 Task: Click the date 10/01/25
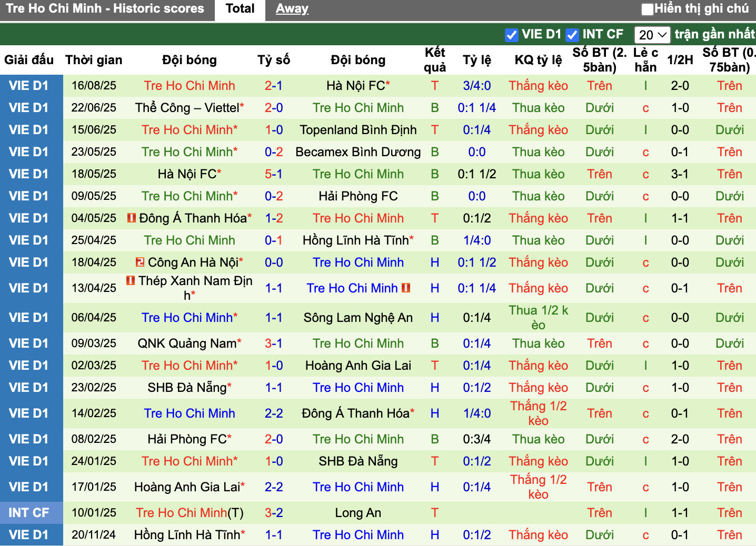(x=94, y=513)
